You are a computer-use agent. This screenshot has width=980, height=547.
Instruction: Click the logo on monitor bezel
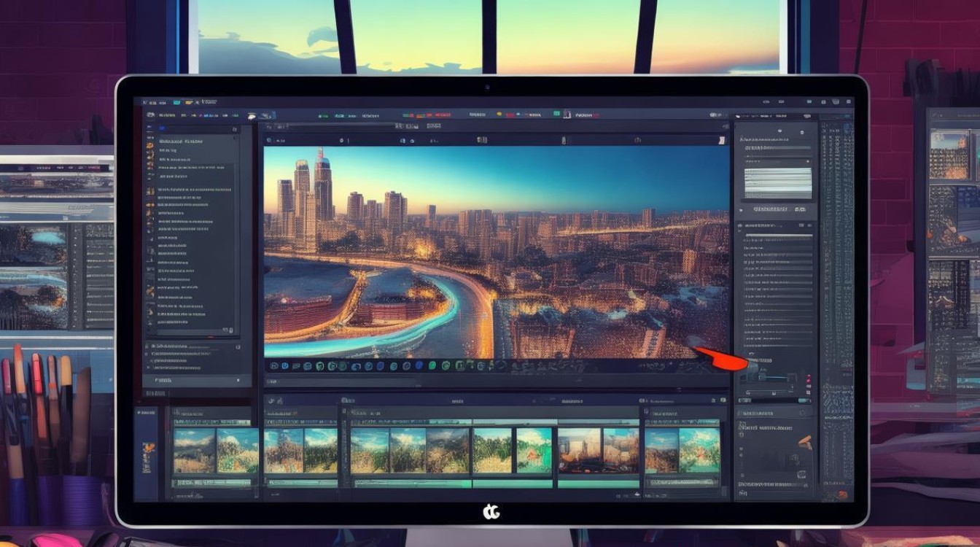pos(491,513)
